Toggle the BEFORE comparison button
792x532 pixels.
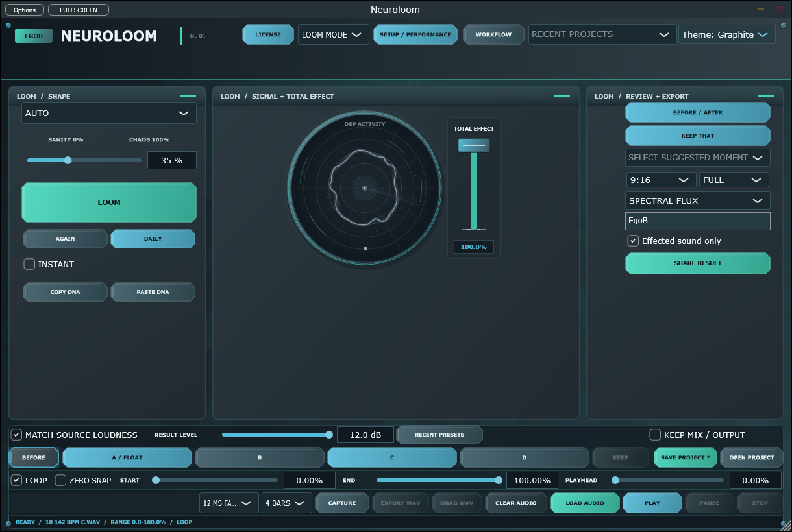point(34,457)
